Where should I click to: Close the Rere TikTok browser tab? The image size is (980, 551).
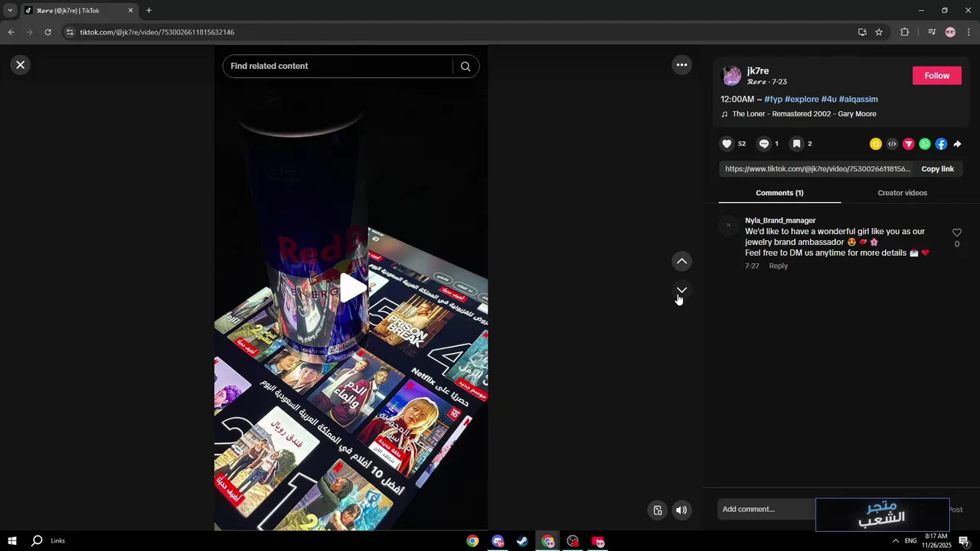[130, 11]
